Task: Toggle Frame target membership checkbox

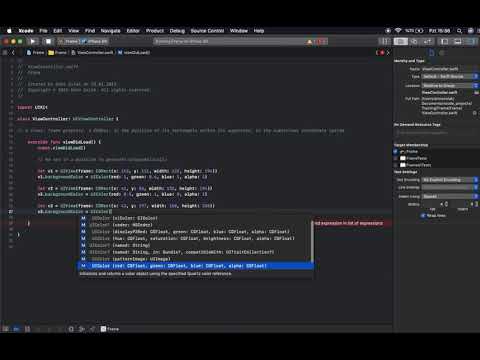Action: 396,151
